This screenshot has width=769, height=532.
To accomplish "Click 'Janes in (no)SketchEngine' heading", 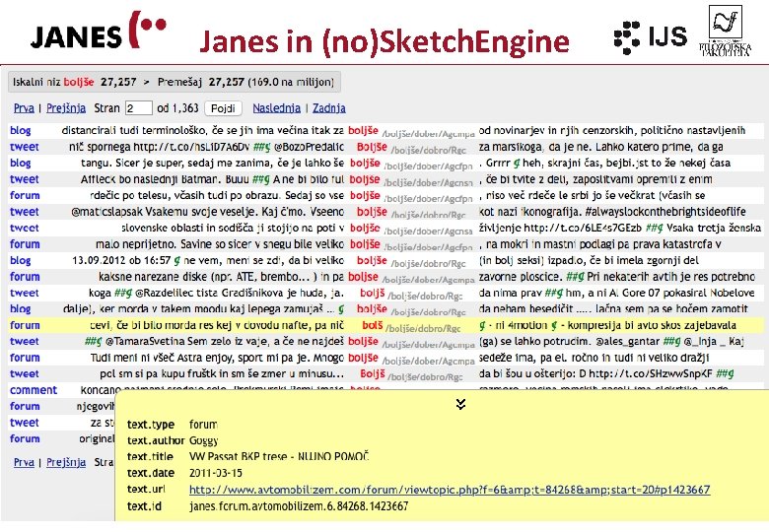I will coord(384,41).
